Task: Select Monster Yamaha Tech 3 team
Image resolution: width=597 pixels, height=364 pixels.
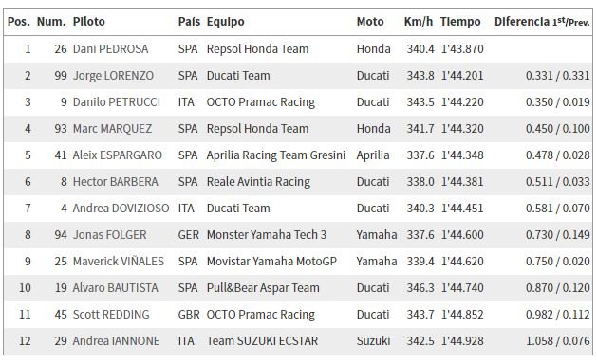Action: (267, 235)
